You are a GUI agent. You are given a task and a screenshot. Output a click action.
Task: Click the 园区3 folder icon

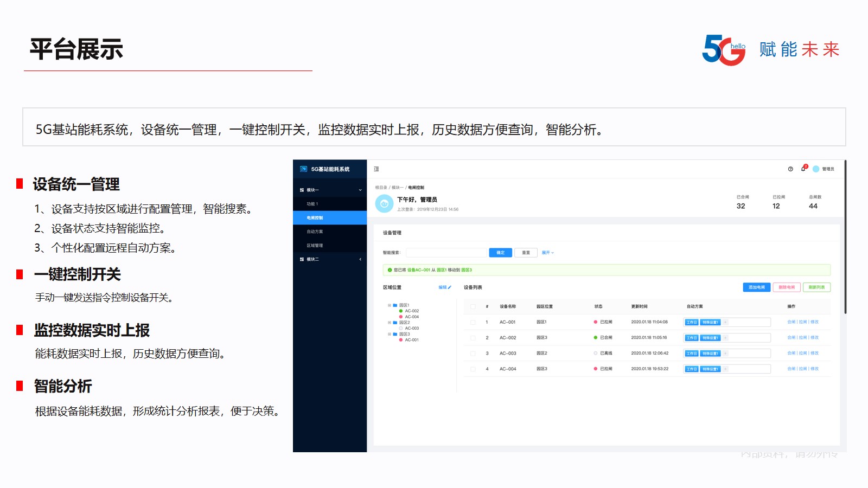[x=395, y=334]
